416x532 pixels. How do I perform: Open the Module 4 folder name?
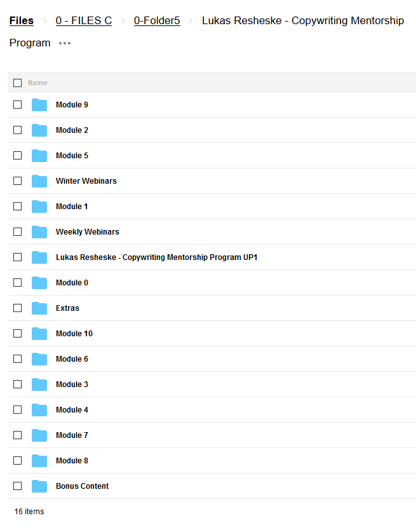[x=72, y=410]
